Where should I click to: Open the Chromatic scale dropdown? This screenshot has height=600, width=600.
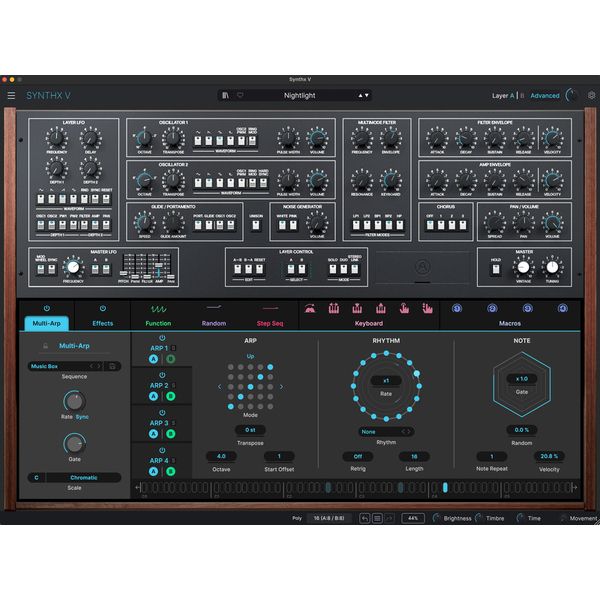click(x=83, y=478)
